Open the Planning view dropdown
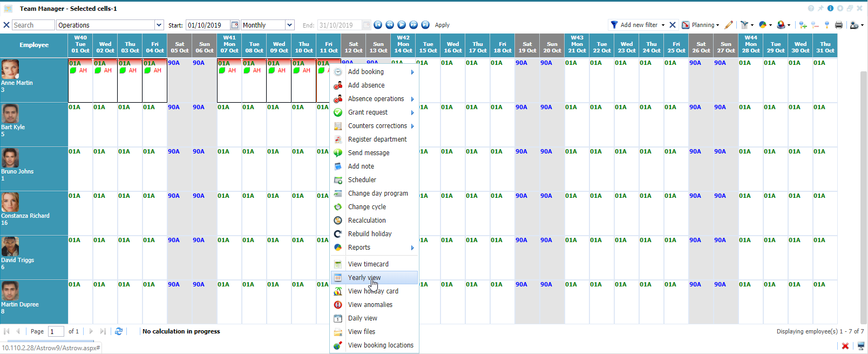868x354 pixels. [x=700, y=25]
